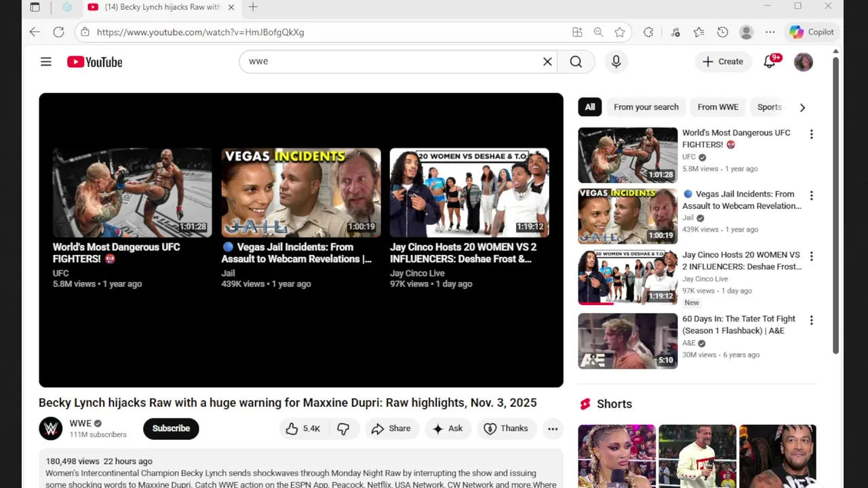This screenshot has width=868, height=488.
Task: View site information via the lock icon
Action: [84, 32]
